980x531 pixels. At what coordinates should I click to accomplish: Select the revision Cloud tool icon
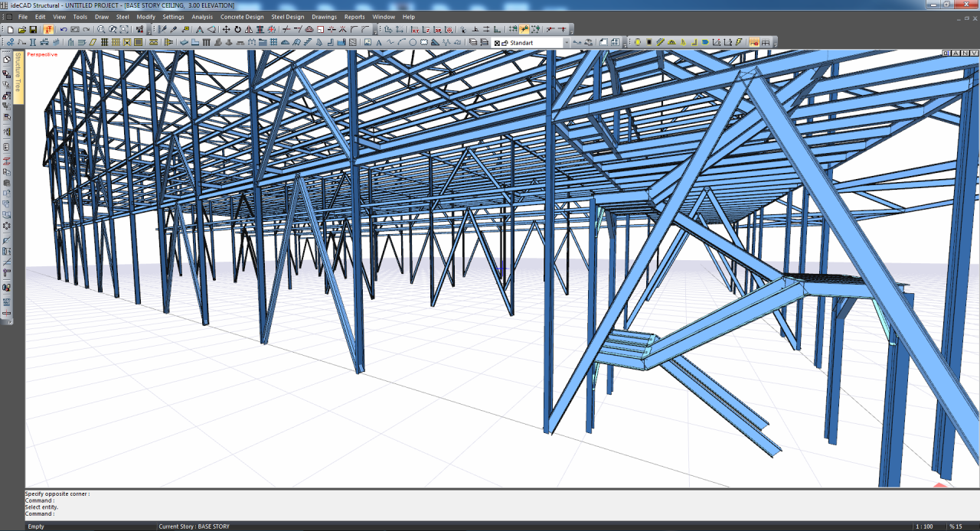tap(424, 42)
